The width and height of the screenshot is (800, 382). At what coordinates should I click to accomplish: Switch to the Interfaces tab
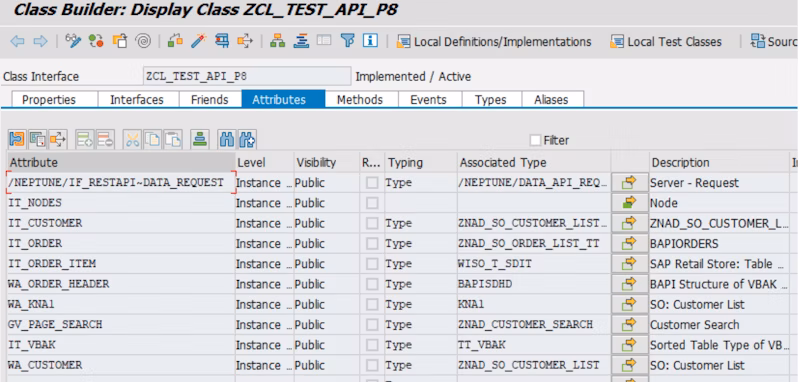click(137, 99)
